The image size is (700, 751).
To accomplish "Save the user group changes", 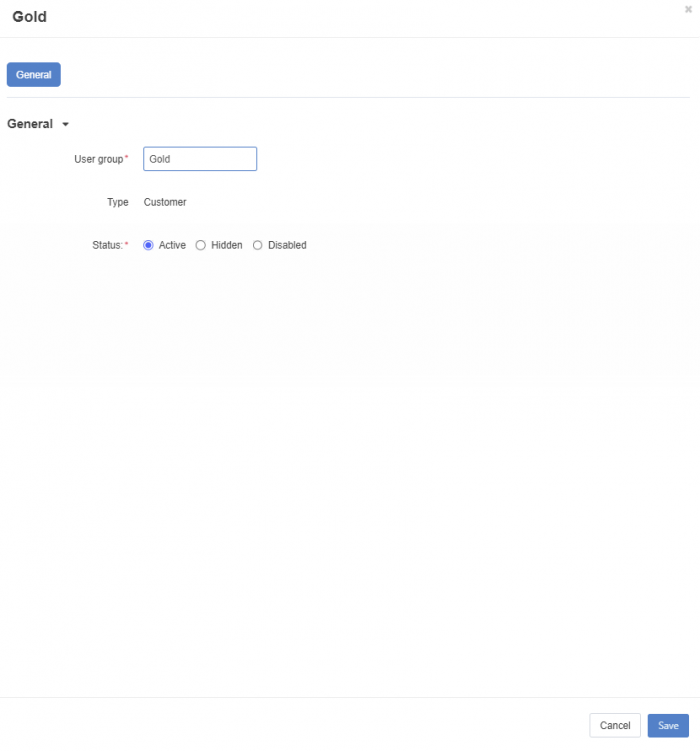I will [x=668, y=726].
